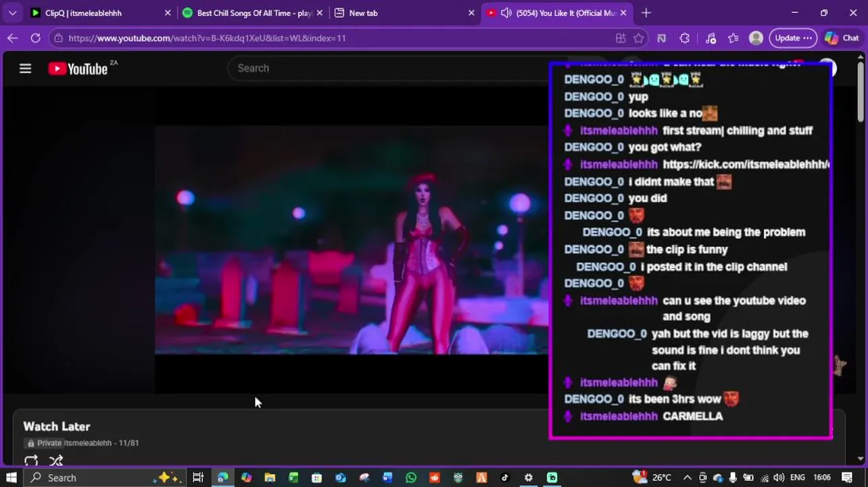
Task: Click 'first stream| chilling and stuff' message
Action: coord(738,131)
